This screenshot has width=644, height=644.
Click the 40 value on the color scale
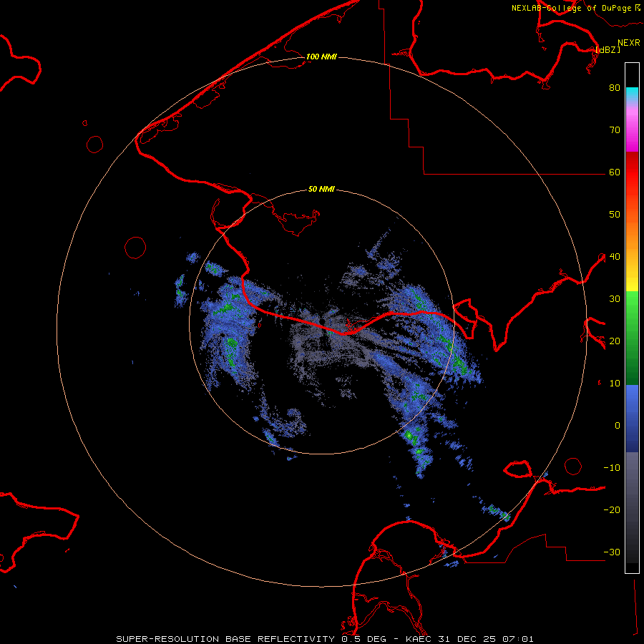click(615, 257)
